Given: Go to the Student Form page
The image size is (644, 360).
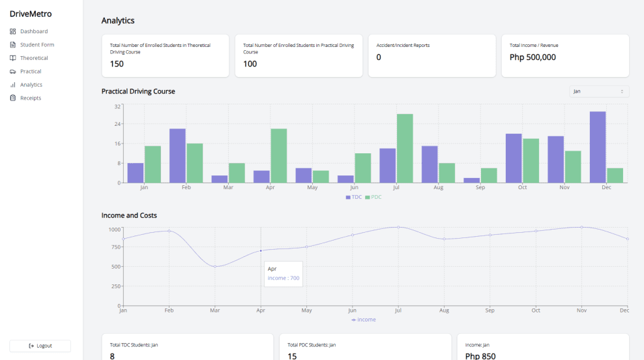Looking at the screenshot, I should pos(37,45).
